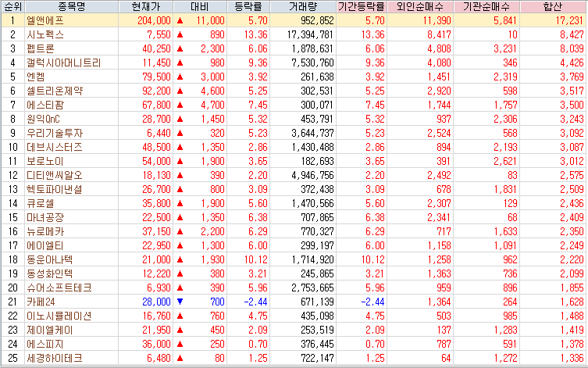Open the 마녀공장 stock entry
This screenshot has height=368, width=588.
45,217
